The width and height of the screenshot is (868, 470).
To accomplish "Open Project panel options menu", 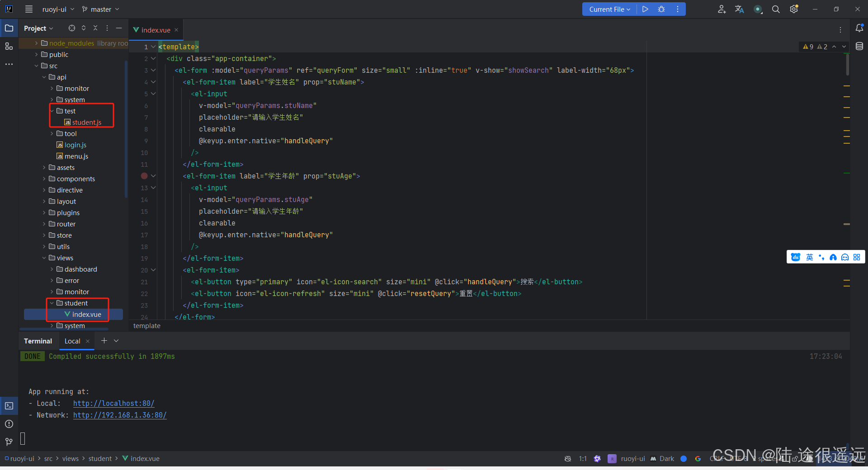I will point(107,28).
